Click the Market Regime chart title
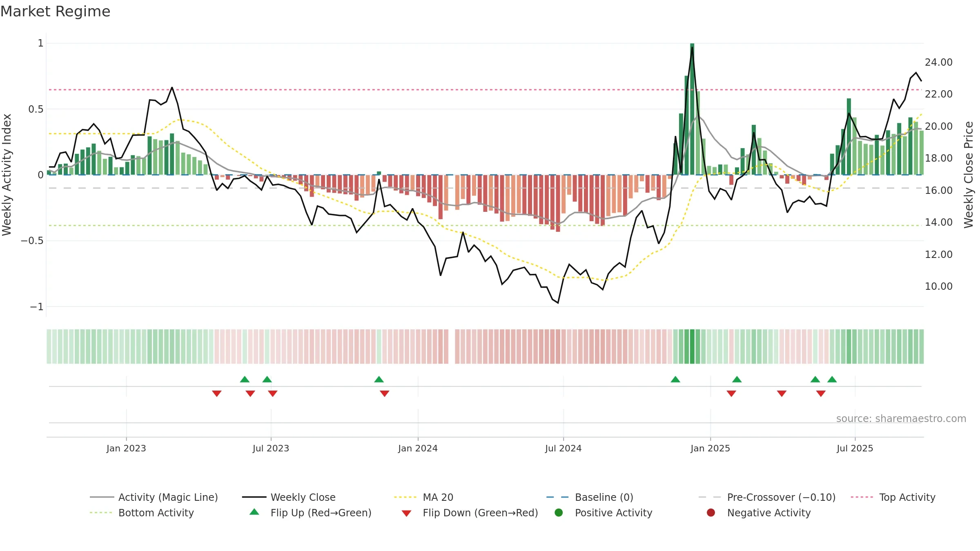Image resolution: width=980 pixels, height=551 pixels. pos(55,11)
